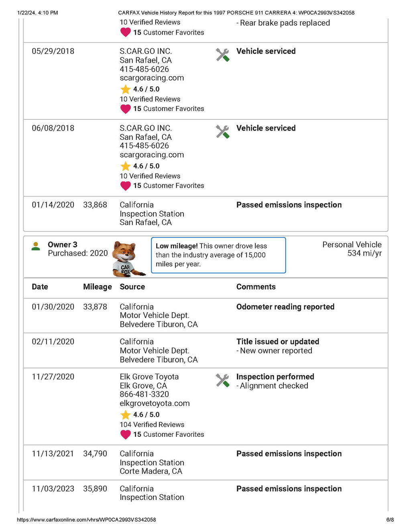Click the Owner 3 person icon

click(36, 246)
